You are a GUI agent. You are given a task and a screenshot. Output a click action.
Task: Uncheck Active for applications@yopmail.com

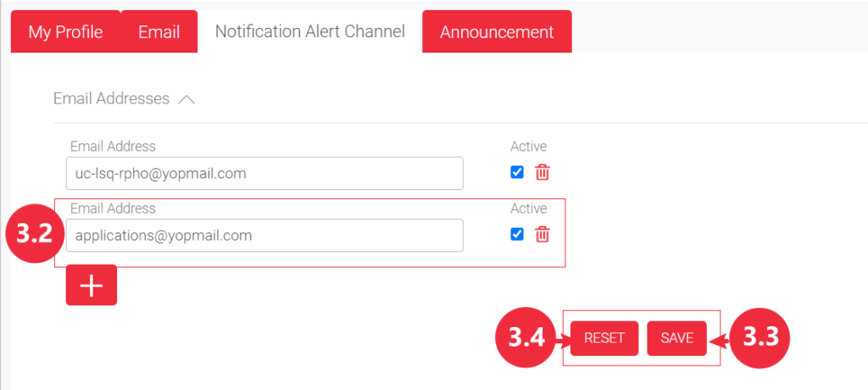click(517, 235)
